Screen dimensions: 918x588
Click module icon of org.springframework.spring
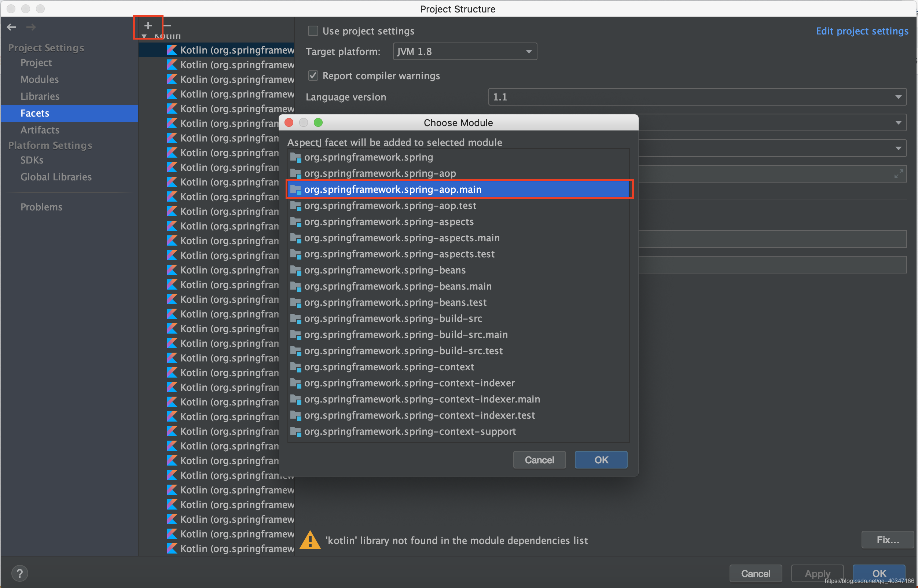pos(295,157)
